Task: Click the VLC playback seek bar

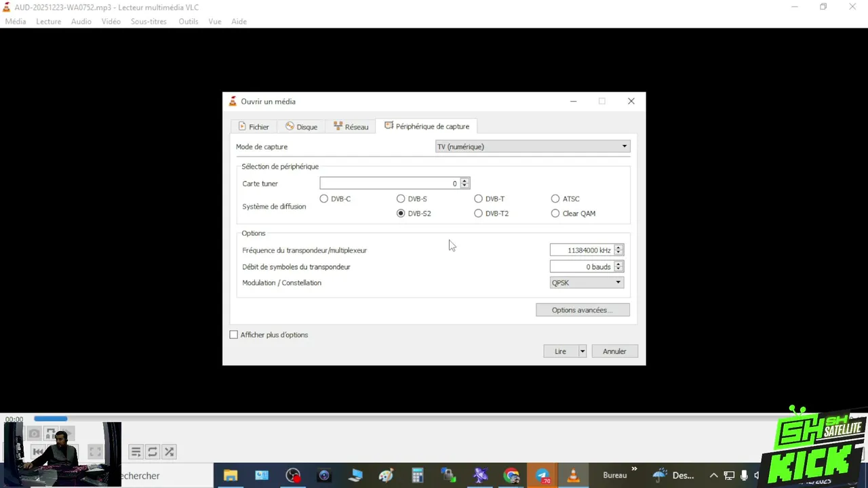Action: [x=434, y=419]
